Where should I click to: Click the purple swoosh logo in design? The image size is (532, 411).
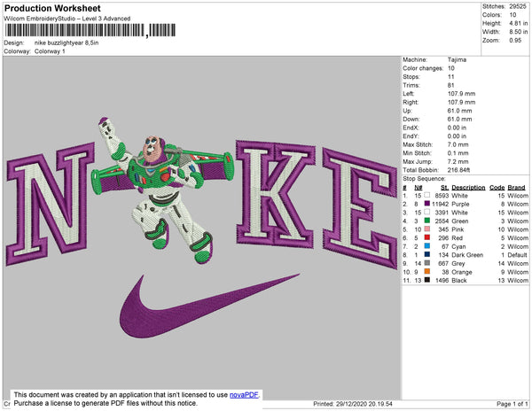click(209, 306)
